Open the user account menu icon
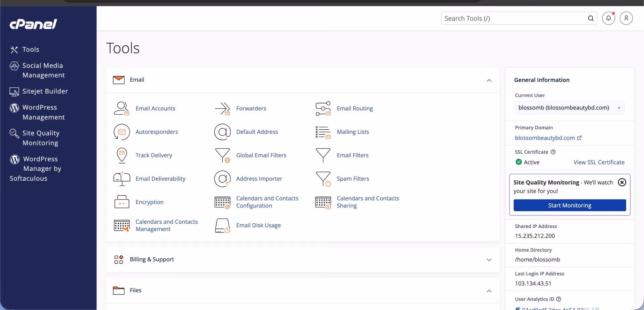644x310 pixels. point(626,18)
